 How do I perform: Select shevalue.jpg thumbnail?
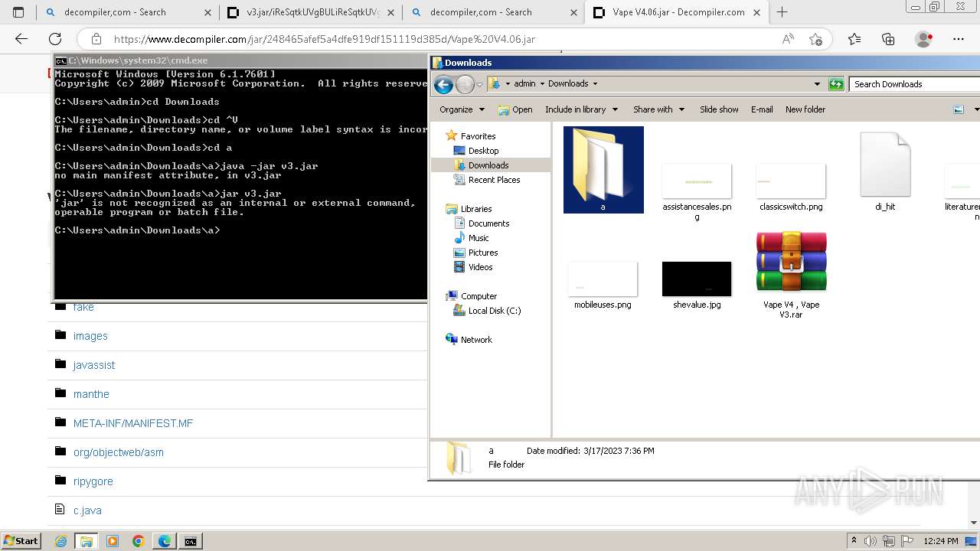click(x=697, y=285)
